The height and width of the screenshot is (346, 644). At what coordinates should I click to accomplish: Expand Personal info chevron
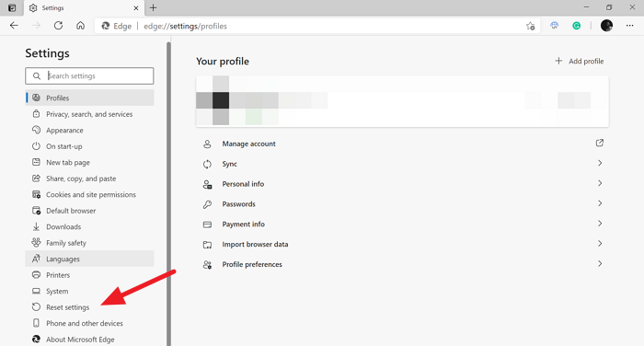(x=600, y=183)
